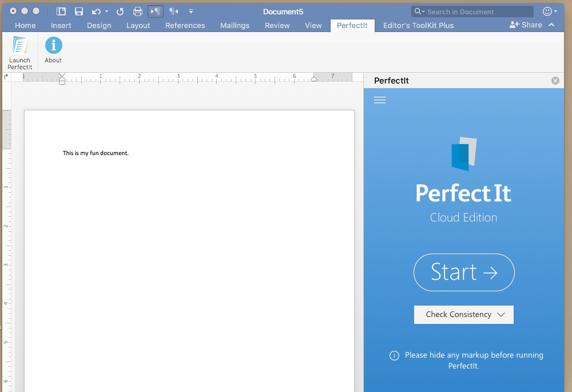Open the About PerfectIt info icon
This screenshot has height=392, width=572.
(53, 46)
